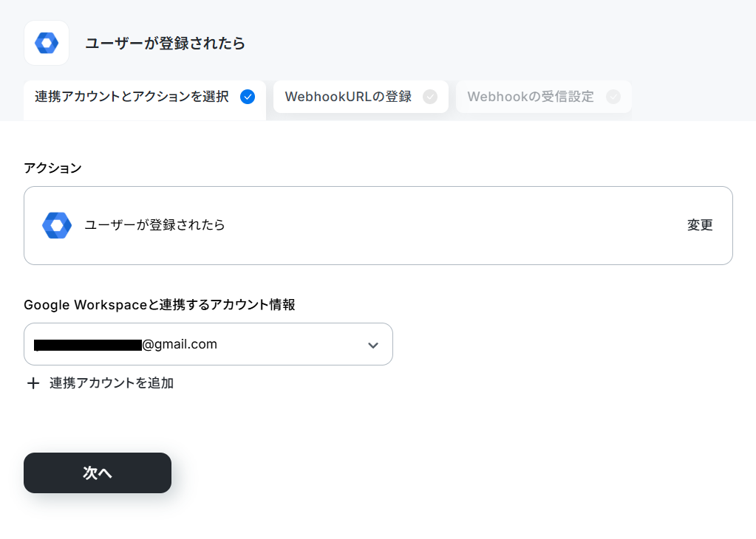Click the アクション section label
The image size is (756, 539).
pos(52,168)
